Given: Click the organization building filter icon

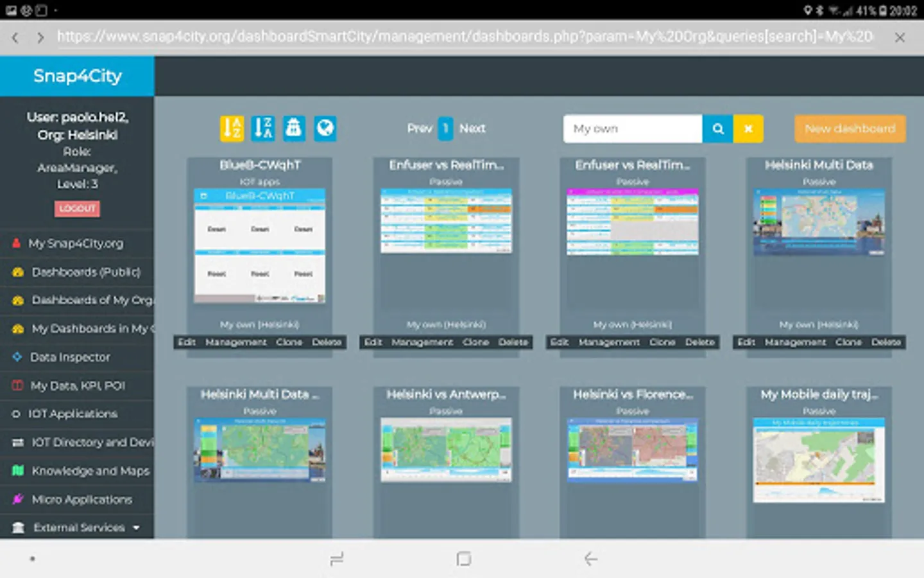Looking at the screenshot, I should pos(294,128).
